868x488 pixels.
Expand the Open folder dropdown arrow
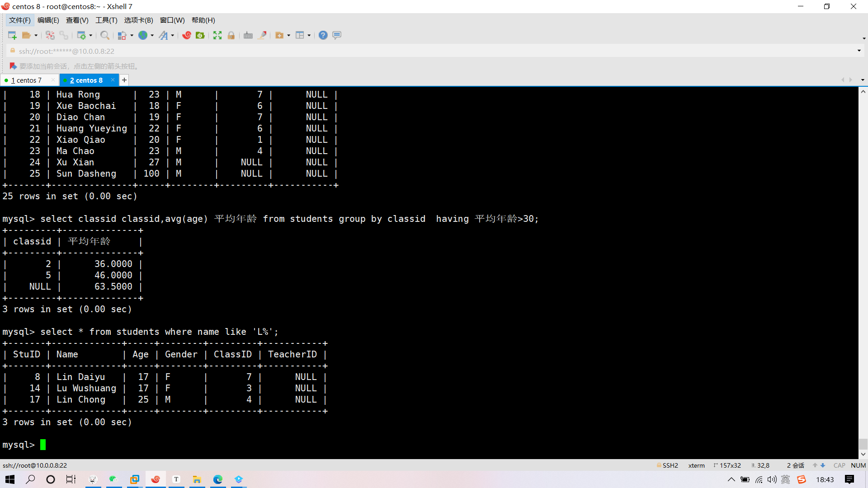(36, 35)
